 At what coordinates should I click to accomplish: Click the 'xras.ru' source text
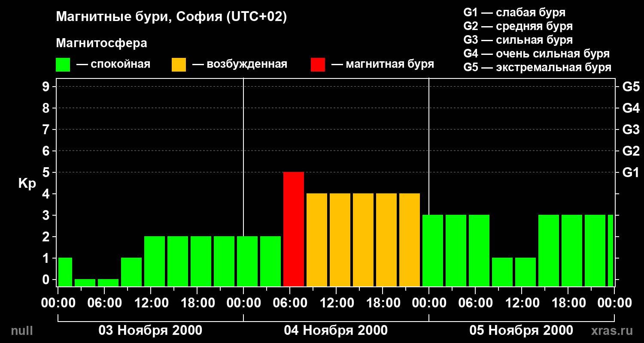[612, 331]
